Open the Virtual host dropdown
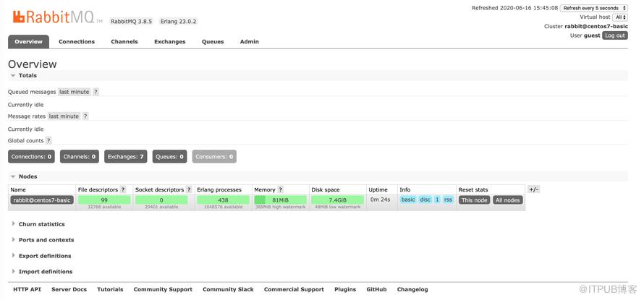Viewport: 644px width, 300px height. (x=620, y=17)
